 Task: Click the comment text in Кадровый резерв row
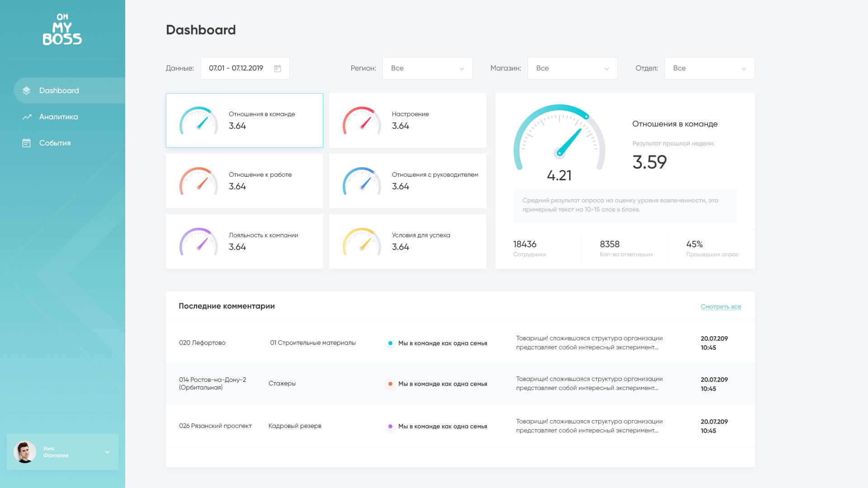pos(590,426)
